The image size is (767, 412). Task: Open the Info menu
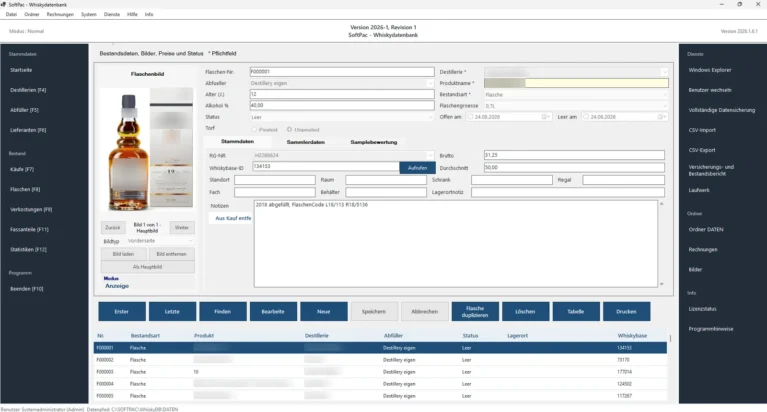click(x=149, y=14)
